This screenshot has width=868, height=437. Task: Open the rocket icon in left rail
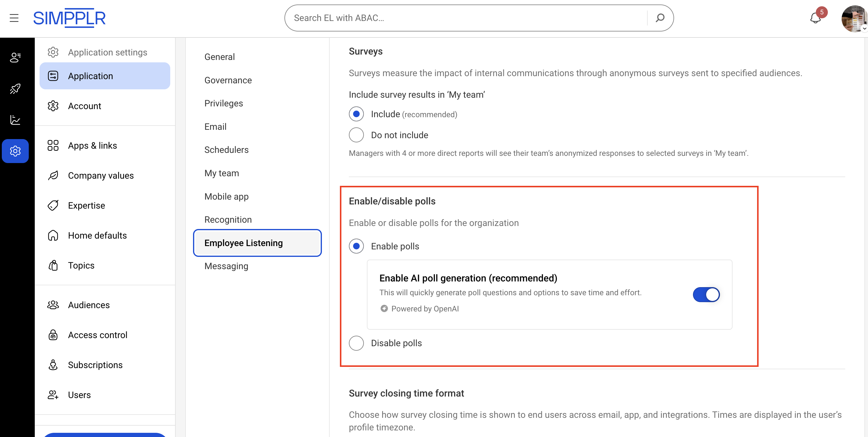[x=15, y=89]
